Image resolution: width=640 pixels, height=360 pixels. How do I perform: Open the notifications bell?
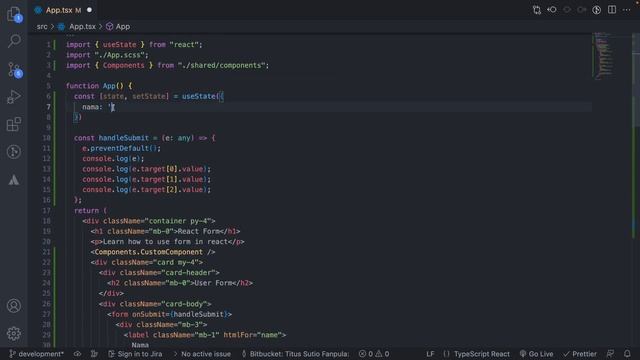[x=627, y=354]
